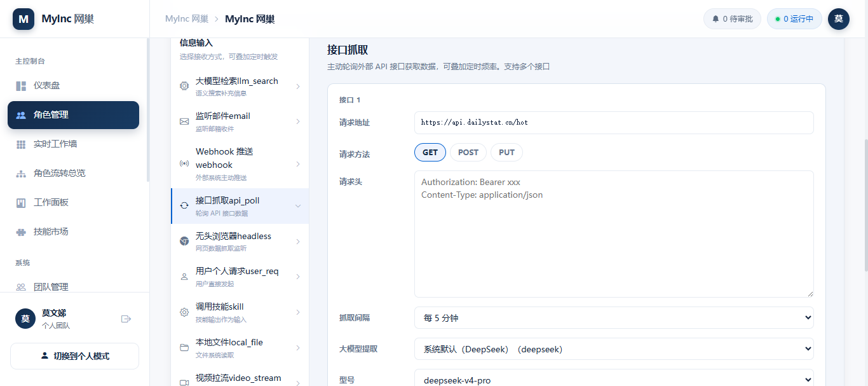Click the 信息输入 heading

tap(196, 43)
